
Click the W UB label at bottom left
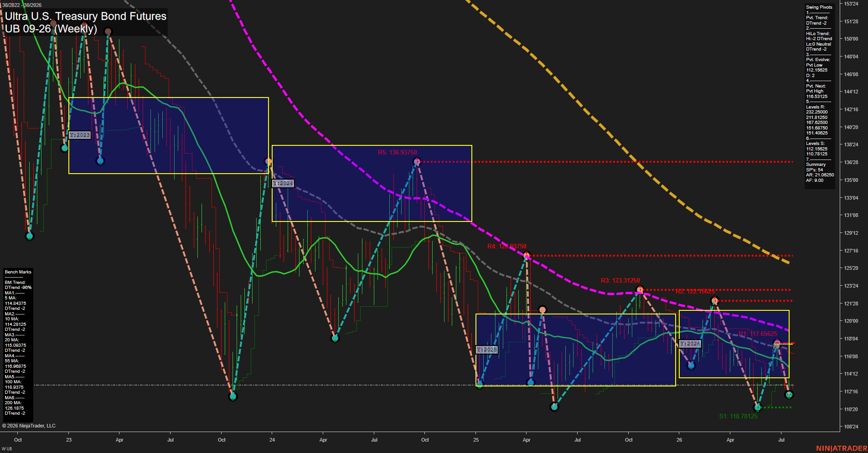(x=6, y=449)
